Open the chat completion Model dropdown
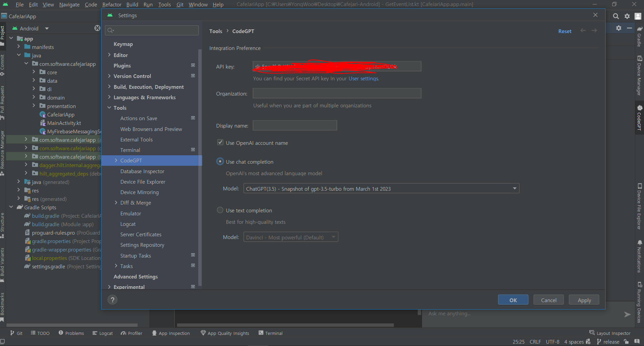This screenshot has height=346, width=644. pos(381,188)
